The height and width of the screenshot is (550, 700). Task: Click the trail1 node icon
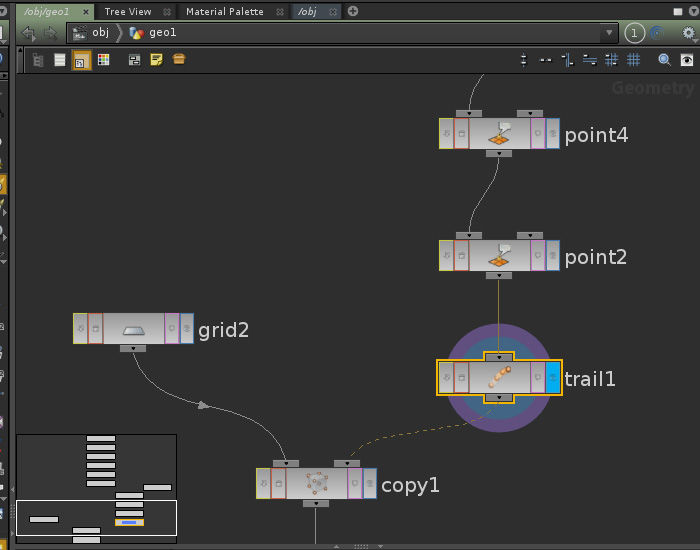click(x=498, y=378)
